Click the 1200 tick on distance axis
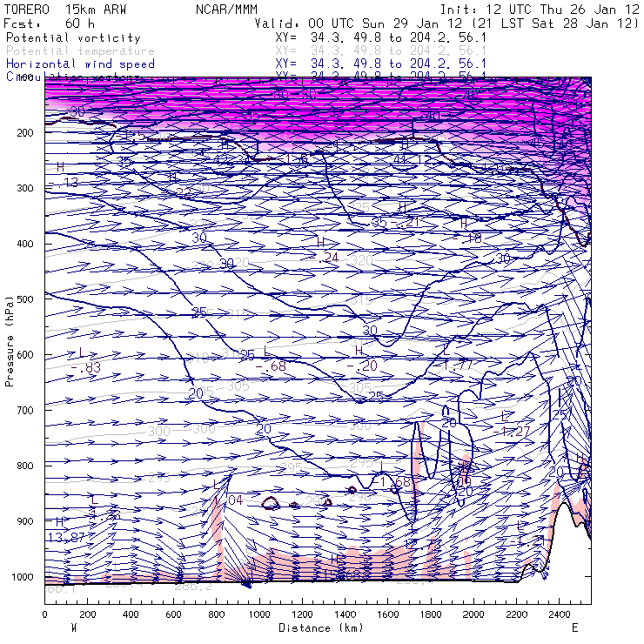The image size is (644, 644). coord(302,615)
